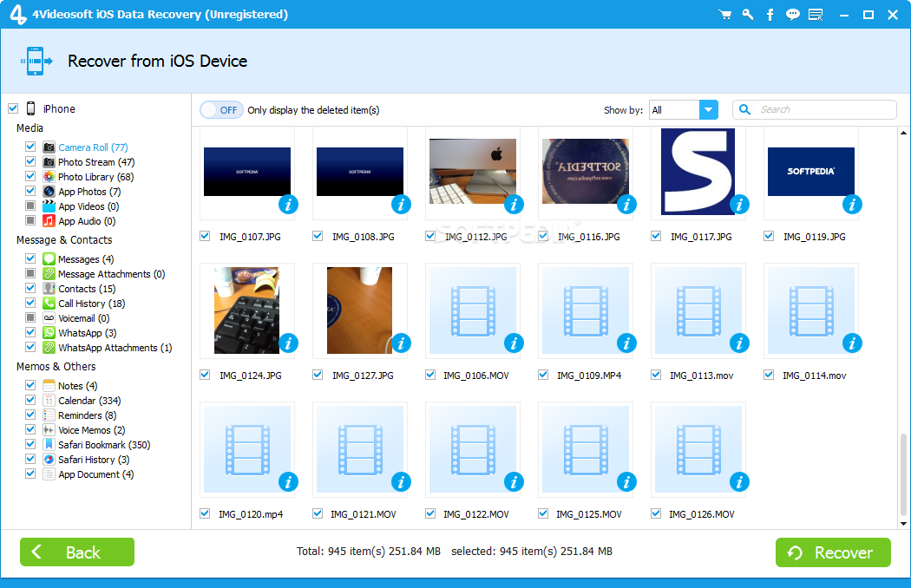Click the register key icon
The image size is (911, 588).
click(748, 15)
